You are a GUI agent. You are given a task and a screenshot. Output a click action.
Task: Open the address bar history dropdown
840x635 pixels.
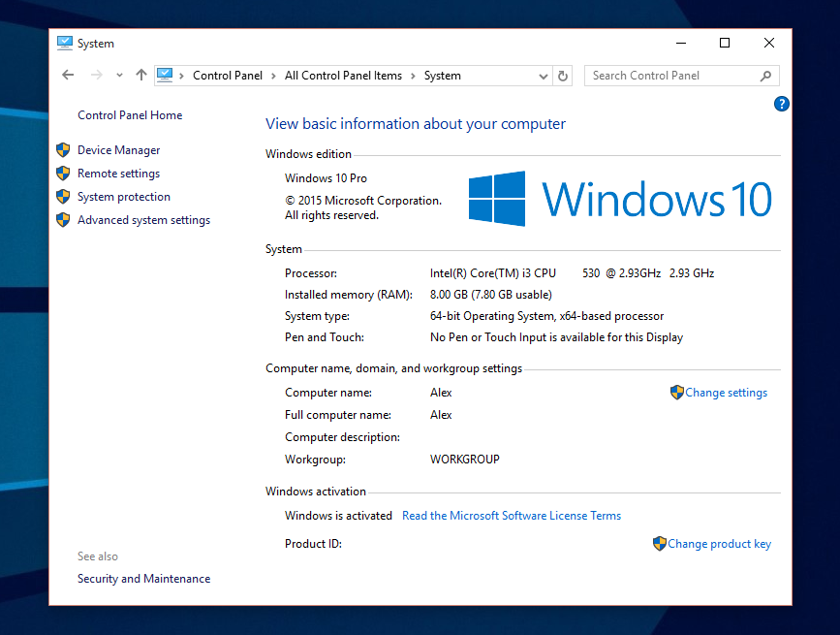(544, 76)
